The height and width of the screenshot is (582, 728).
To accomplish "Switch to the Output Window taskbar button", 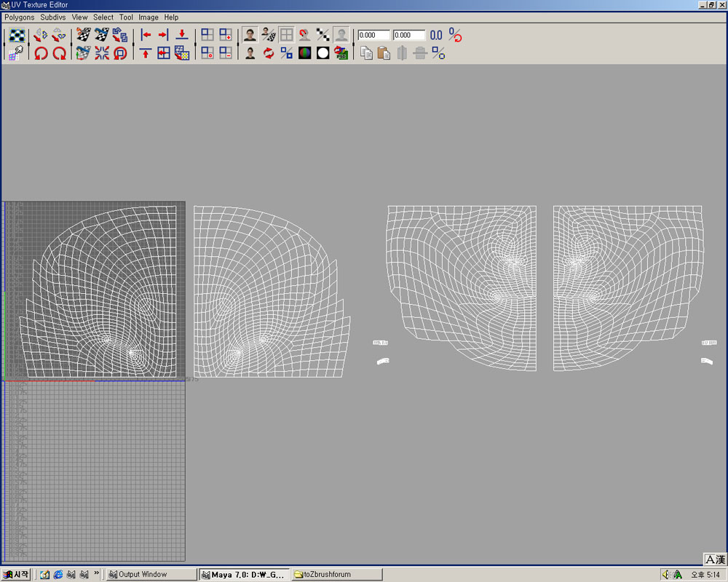I will (151, 574).
